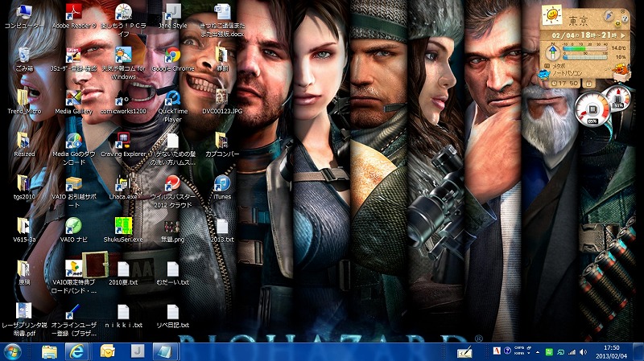
Task: Open the volume speaker tray icon
Action: pos(583,352)
